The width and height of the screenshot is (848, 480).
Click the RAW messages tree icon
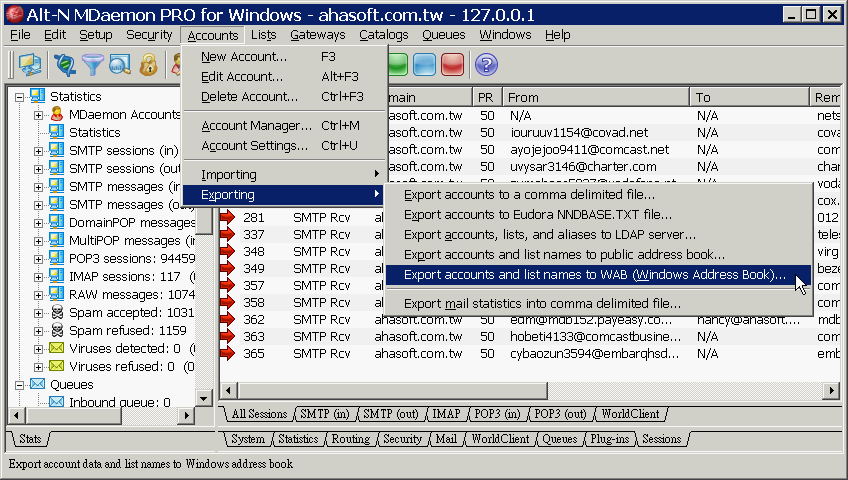(57, 294)
